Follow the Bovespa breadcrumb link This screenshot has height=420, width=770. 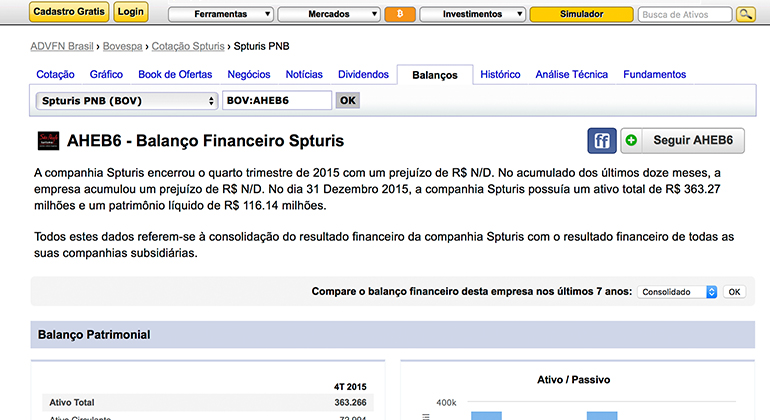[x=122, y=47]
